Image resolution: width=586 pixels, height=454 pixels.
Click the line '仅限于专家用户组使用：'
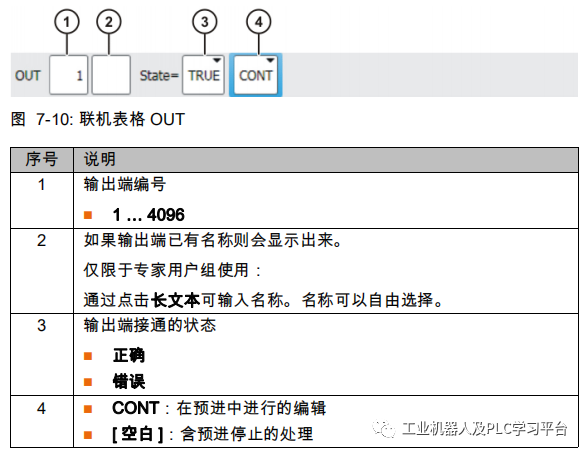[x=172, y=270]
